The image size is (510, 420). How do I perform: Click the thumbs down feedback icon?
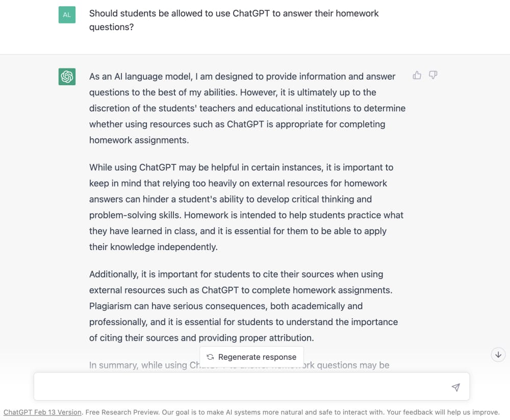click(433, 76)
